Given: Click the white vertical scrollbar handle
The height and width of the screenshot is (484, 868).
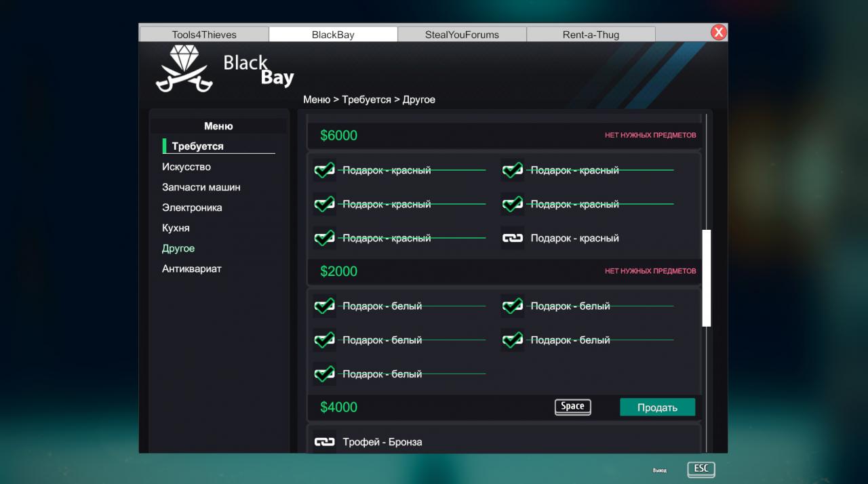Looking at the screenshot, I should (707, 278).
